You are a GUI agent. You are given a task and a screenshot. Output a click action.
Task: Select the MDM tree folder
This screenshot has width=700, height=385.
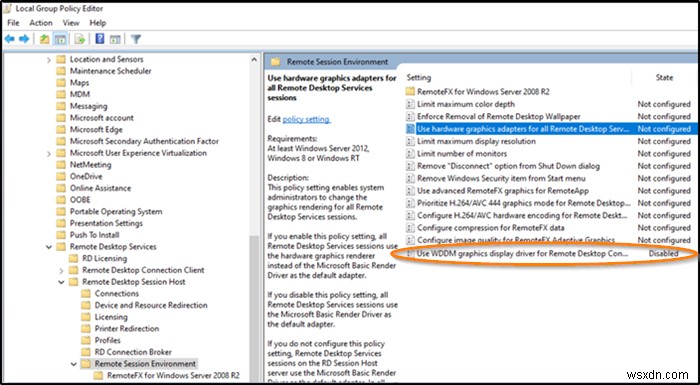click(80, 94)
